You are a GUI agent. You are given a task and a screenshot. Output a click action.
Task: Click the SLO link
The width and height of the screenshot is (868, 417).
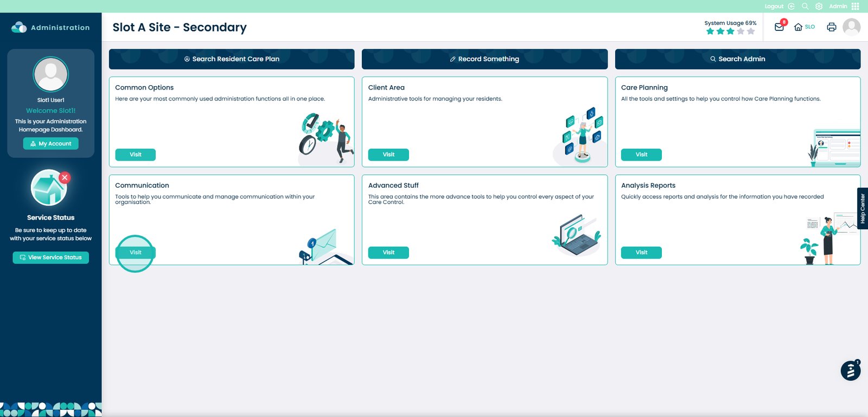tap(810, 27)
